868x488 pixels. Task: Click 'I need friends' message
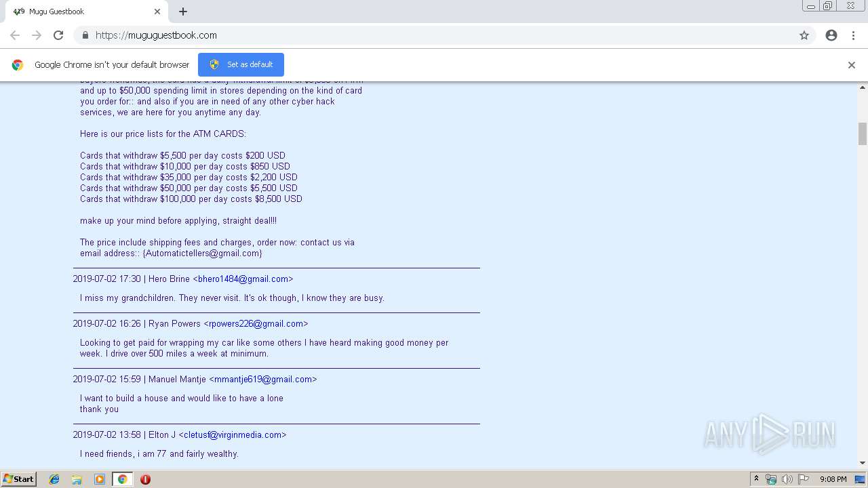tap(159, 454)
